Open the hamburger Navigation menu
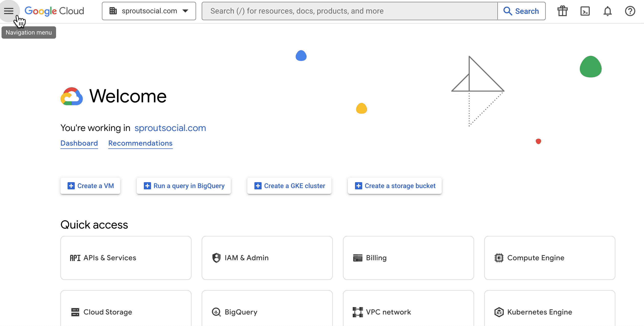Viewport: 644px width, 326px height. (x=9, y=11)
